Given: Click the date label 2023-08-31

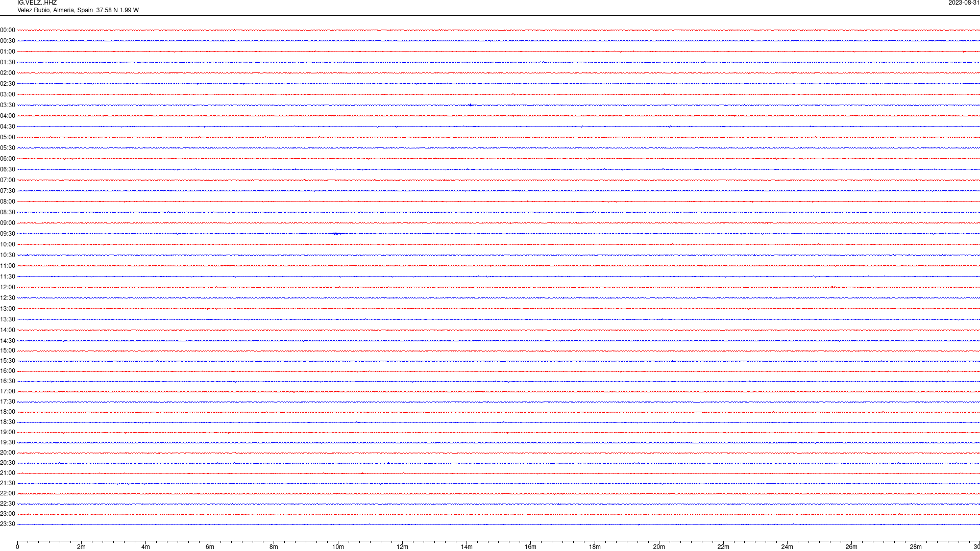Looking at the screenshot, I should (964, 3).
